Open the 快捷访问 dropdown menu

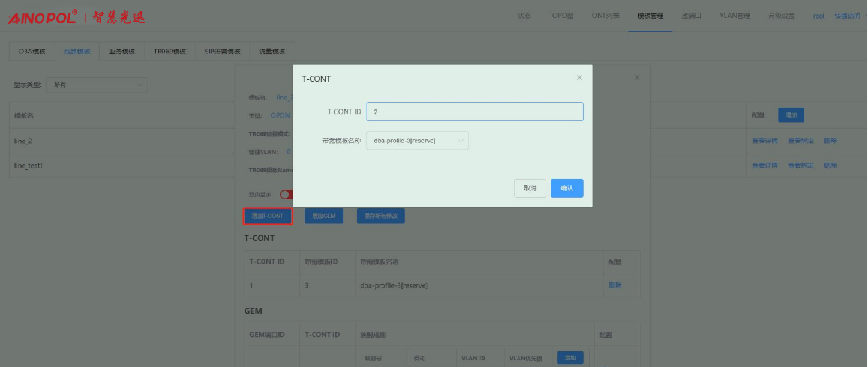(x=847, y=16)
